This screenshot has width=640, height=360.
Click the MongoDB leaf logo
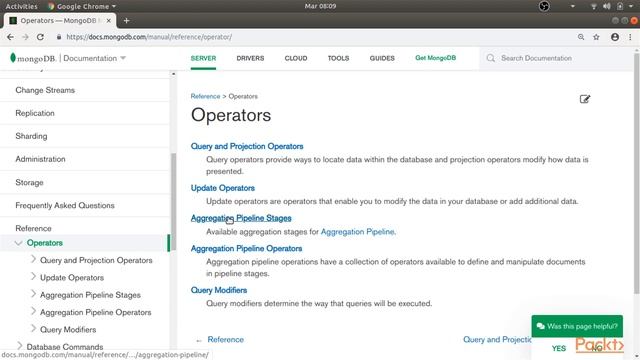coord(13,58)
